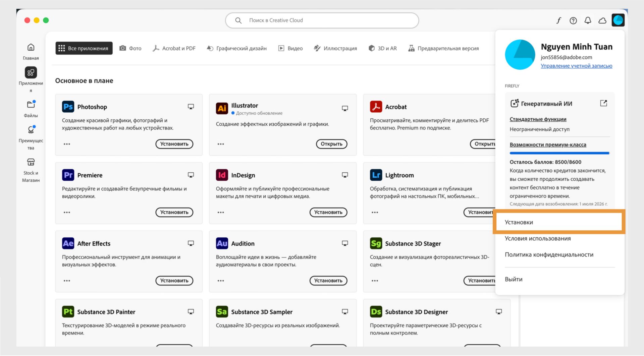The height and width of the screenshot is (356, 644).
Task: Open more options dots on Audition card
Action: pyautogui.click(x=221, y=281)
